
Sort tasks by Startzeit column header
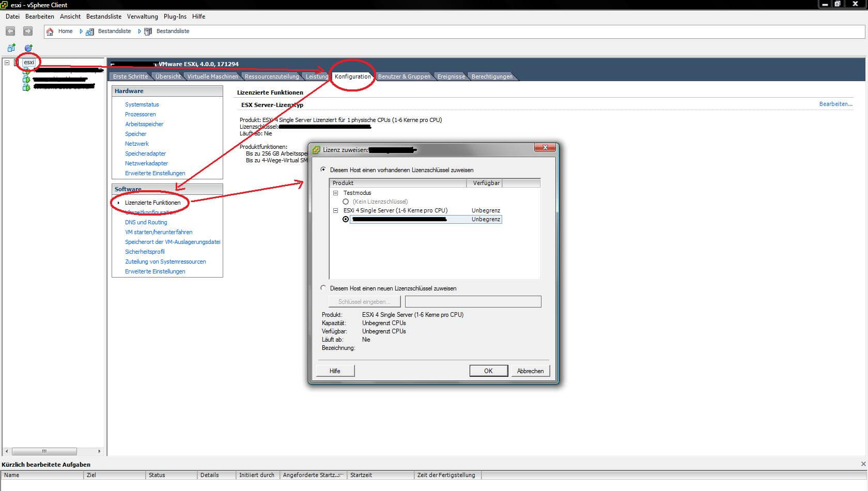coord(380,475)
